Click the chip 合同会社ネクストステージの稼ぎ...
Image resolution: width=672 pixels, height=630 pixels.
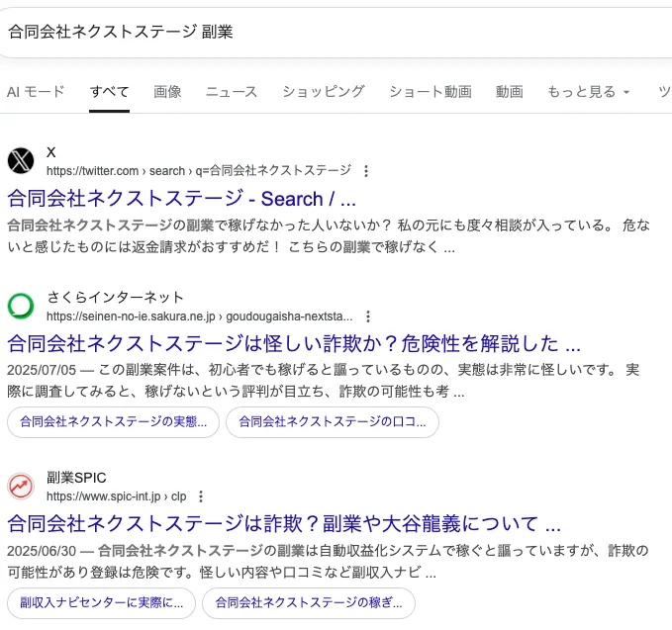click(309, 603)
